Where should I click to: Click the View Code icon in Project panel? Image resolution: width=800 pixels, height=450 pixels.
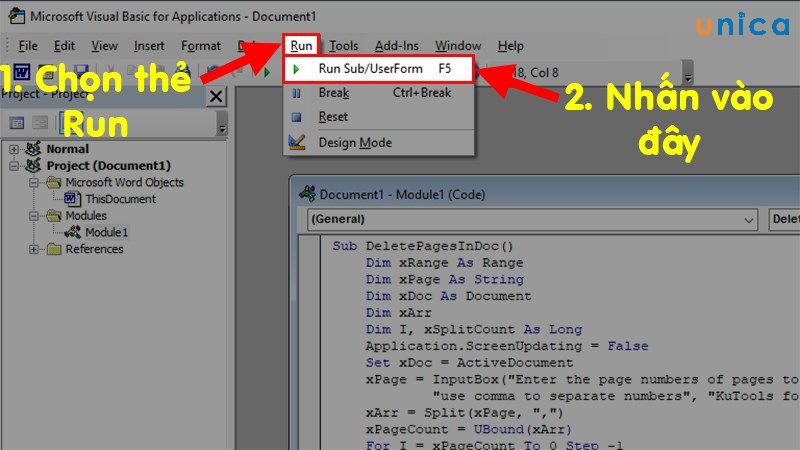click(17, 122)
